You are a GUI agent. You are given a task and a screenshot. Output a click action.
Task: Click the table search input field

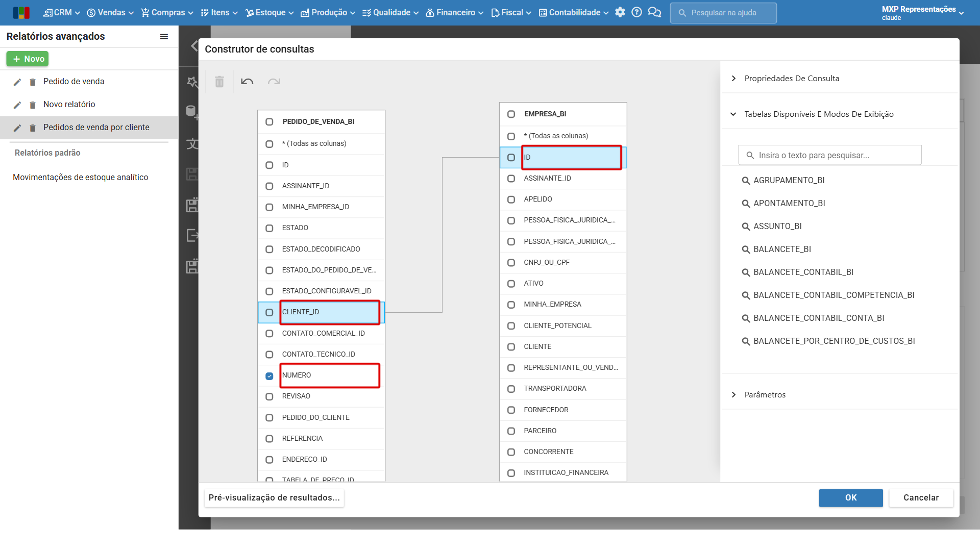point(830,156)
